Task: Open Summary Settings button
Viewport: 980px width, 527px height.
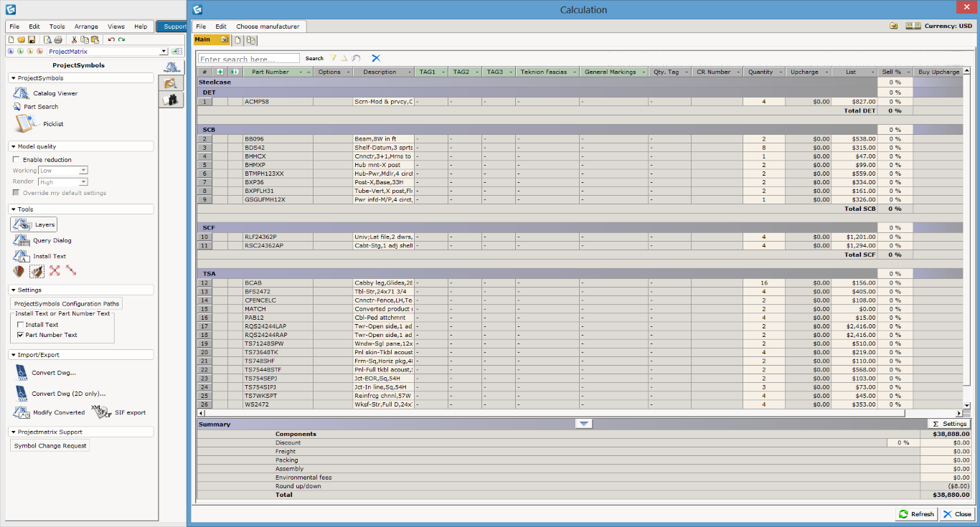Action: pyautogui.click(x=948, y=424)
